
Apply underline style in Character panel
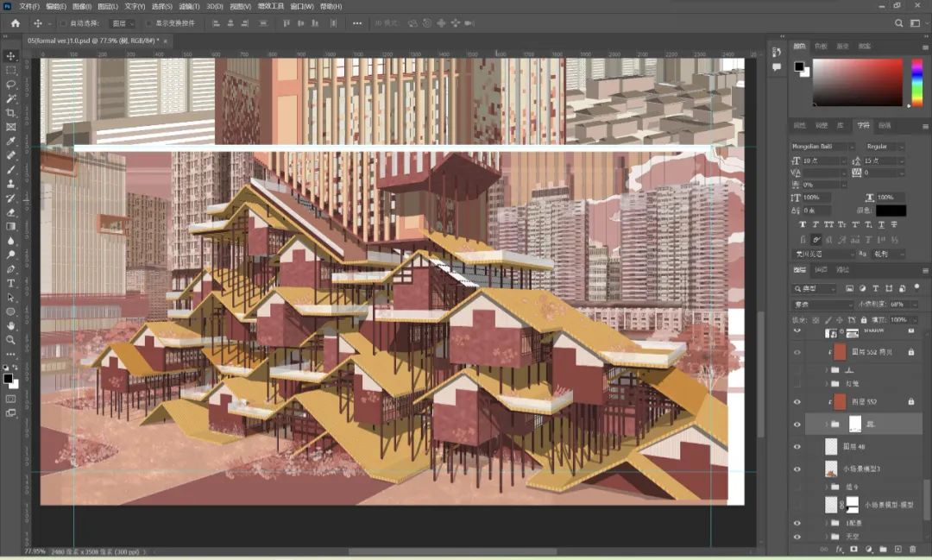click(881, 224)
